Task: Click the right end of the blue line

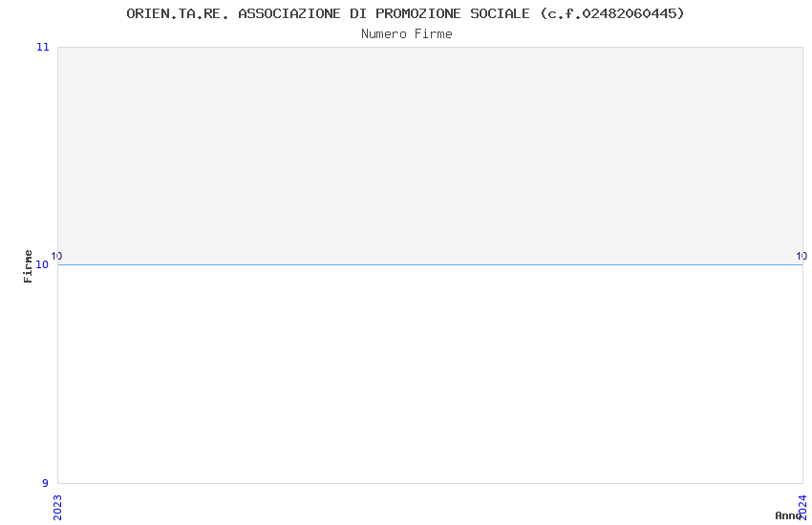Action: tap(801, 264)
